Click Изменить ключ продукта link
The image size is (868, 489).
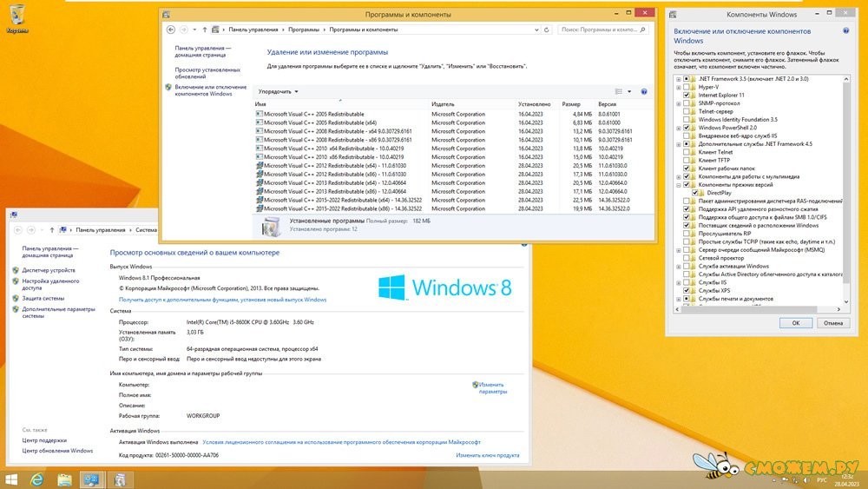487,455
